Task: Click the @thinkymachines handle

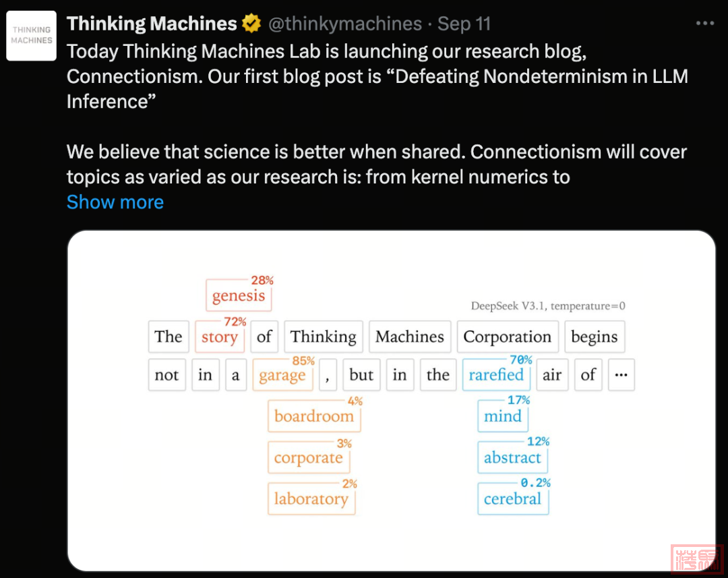Action: [345, 24]
